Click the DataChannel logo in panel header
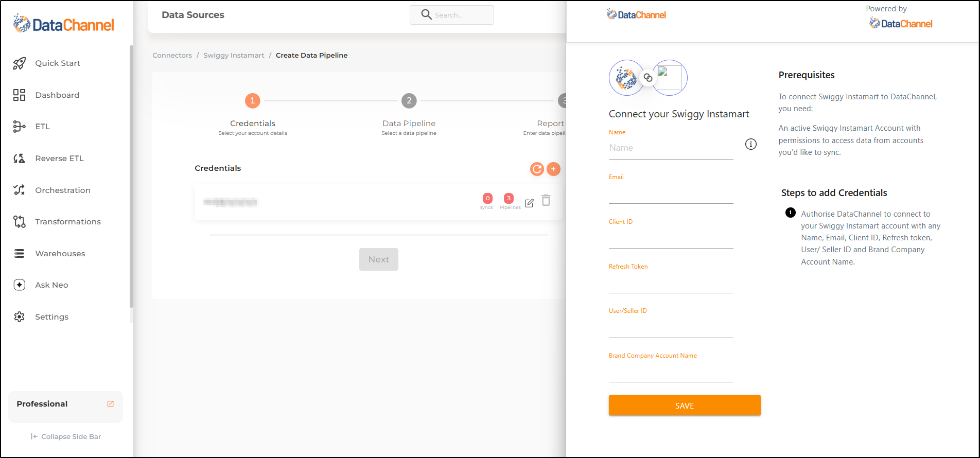Screen dimensions: 980x458 (x=636, y=14)
